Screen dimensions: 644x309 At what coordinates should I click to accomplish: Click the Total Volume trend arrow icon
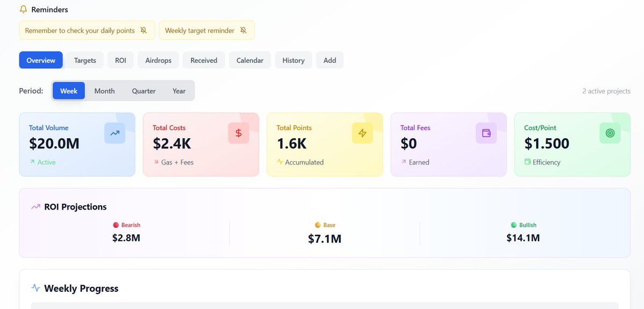[115, 133]
